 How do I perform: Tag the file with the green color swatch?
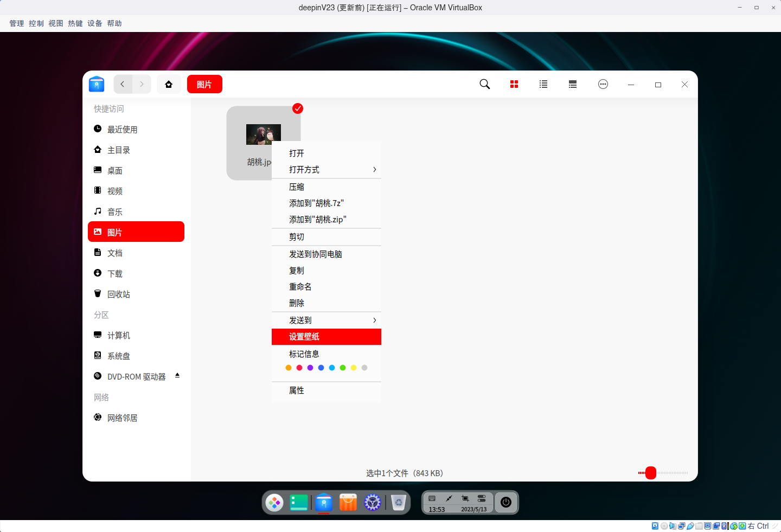pos(342,367)
